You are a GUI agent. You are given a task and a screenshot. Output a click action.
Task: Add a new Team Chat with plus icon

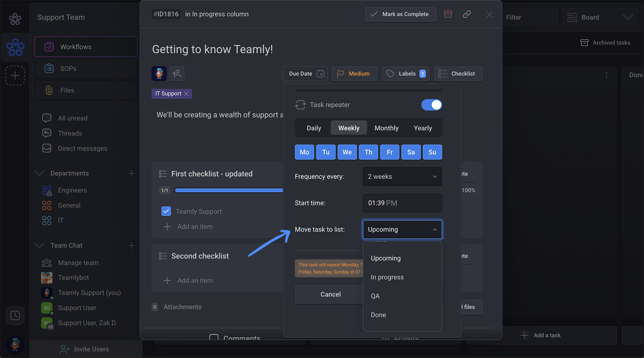click(132, 246)
